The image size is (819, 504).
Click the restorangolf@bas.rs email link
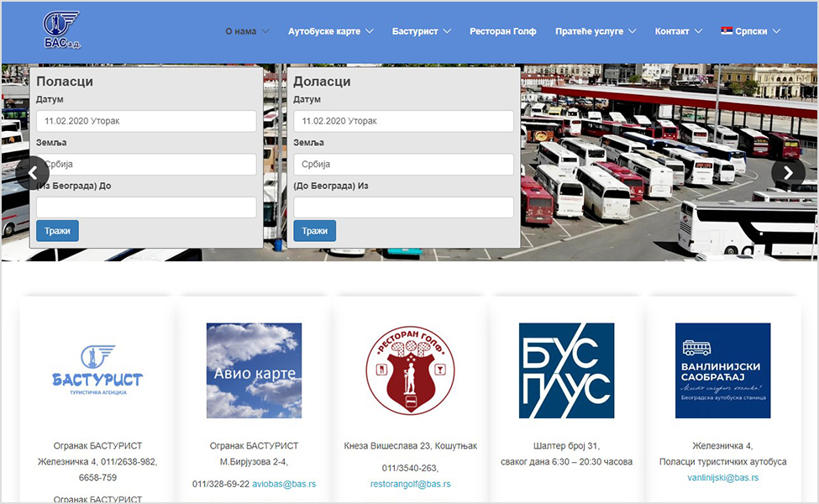tap(410, 484)
